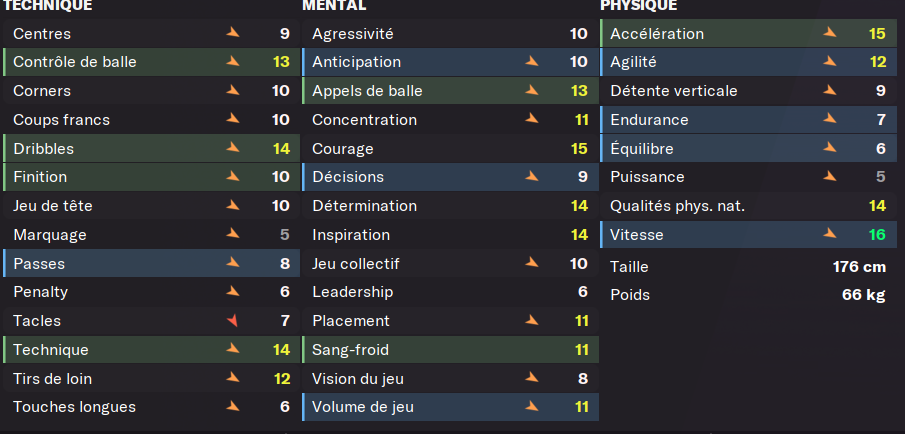905x434 pixels.
Task: Click the Courage value of 15
Action: click(x=579, y=149)
